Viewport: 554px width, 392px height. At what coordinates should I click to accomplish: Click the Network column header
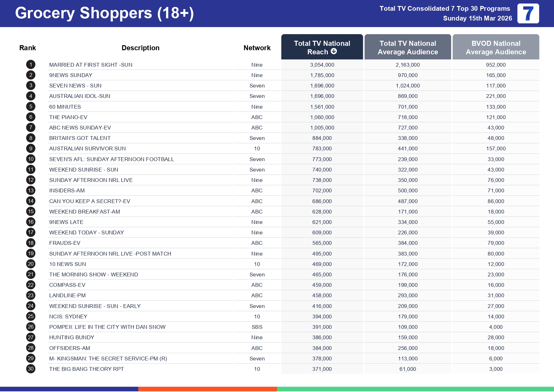pos(257,48)
